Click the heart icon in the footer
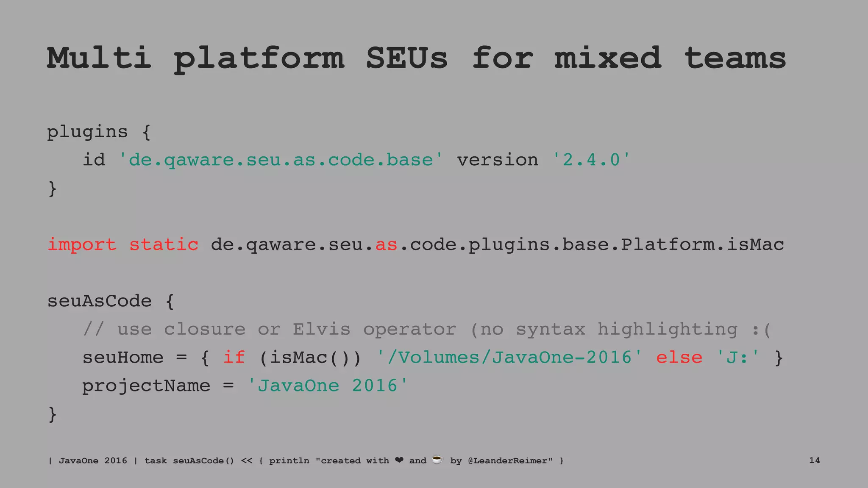The height and width of the screenshot is (488, 868). pos(399,460)
